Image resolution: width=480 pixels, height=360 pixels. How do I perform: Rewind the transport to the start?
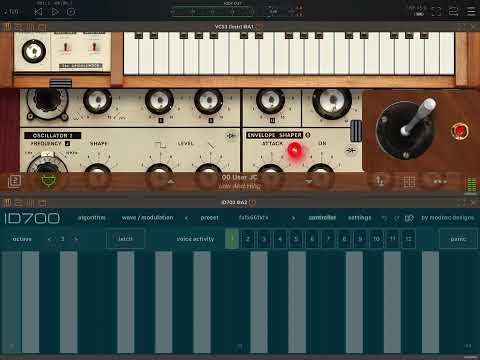tap(38, 12)
